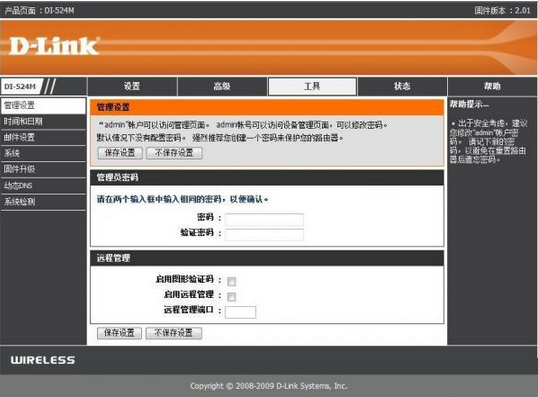The height and width of the screenshot is (397, 538).
Task: Click the Copyright 2008-2009 D-Link text
Action: 269,386
